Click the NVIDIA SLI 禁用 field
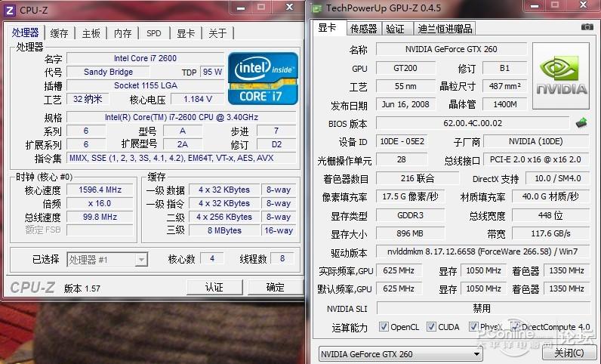Screen dimensions: 601x364 pyautogui.click(x=483, y=308)
